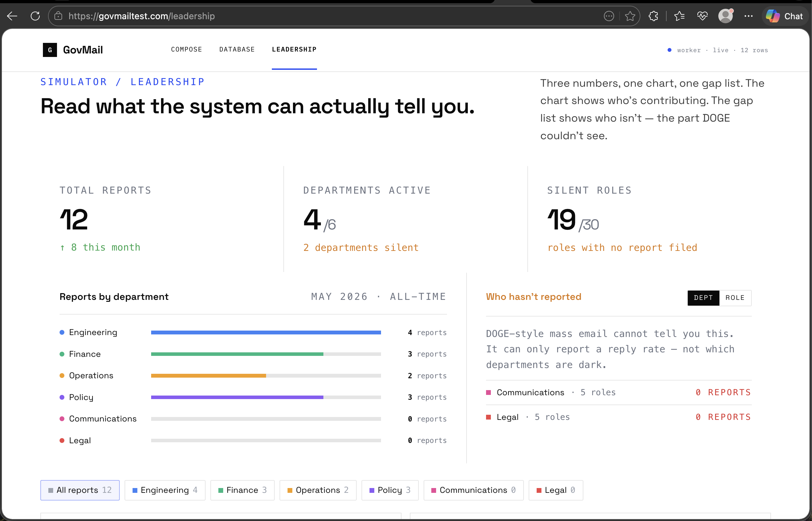The image size is (812, 521).
Task: Click 'MAY 2026 · ALL-TIME' label
Action: click(x=378, y=297)
